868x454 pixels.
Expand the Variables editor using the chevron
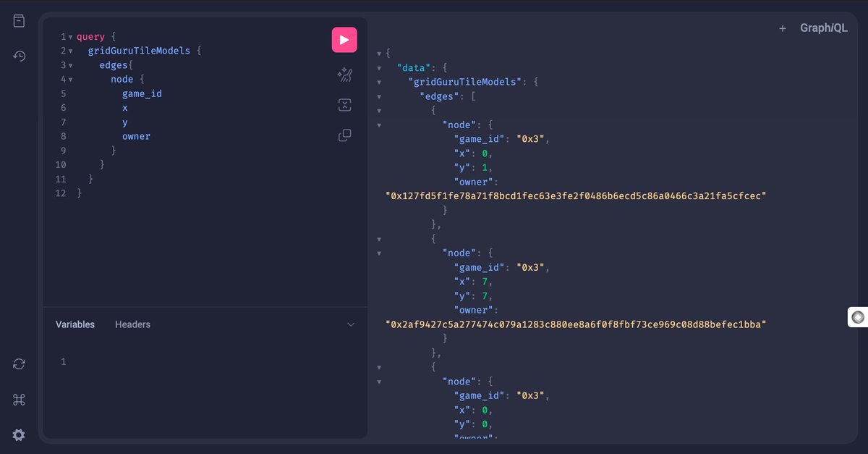352,325
